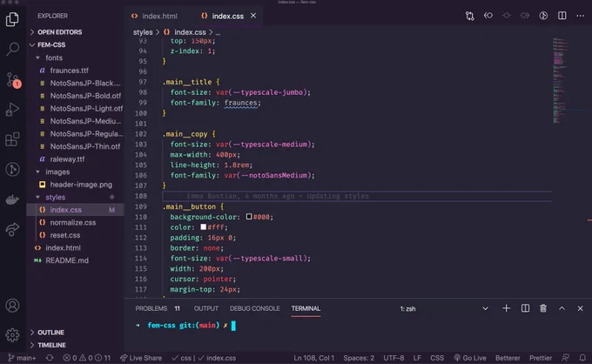Click UTF-8 encoding in status bar
592x364 pixels.
pos(394,358)
